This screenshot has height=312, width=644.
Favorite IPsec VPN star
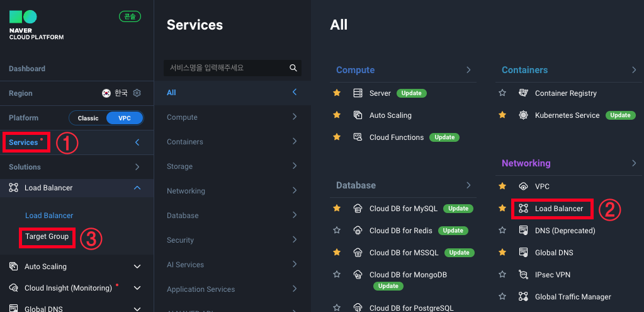(x=502, y=274)
